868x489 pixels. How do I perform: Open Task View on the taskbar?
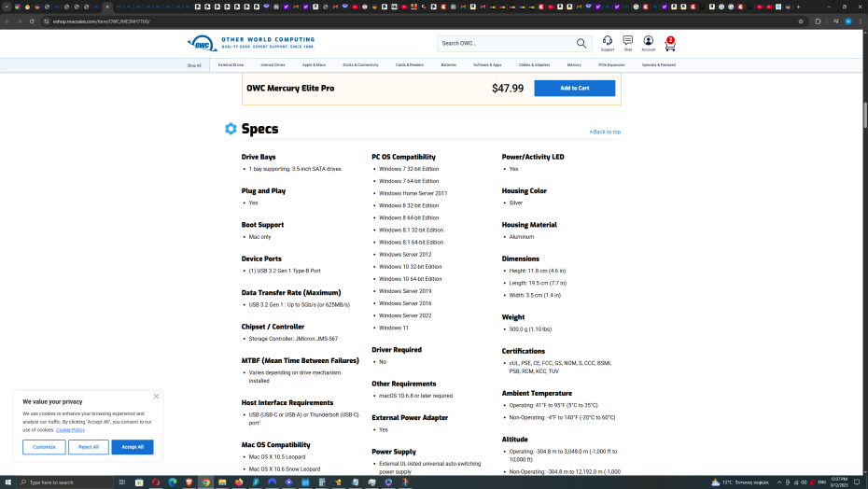[122, 482]
